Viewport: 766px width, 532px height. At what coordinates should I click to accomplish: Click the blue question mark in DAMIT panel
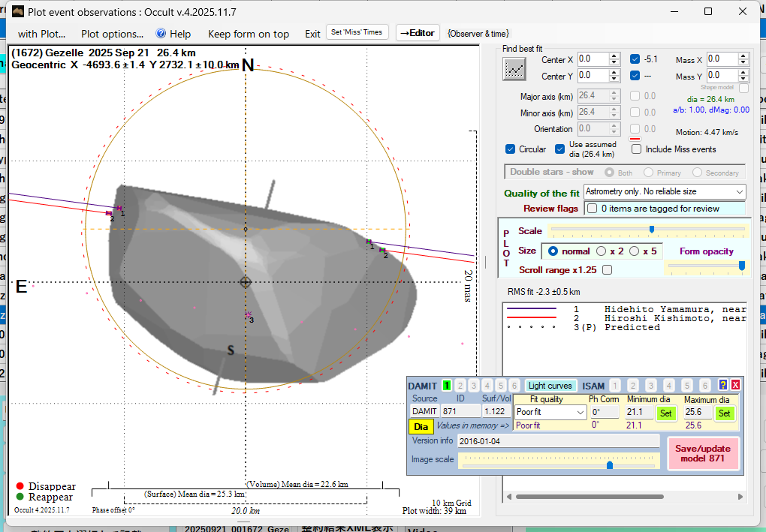point(723,386)
